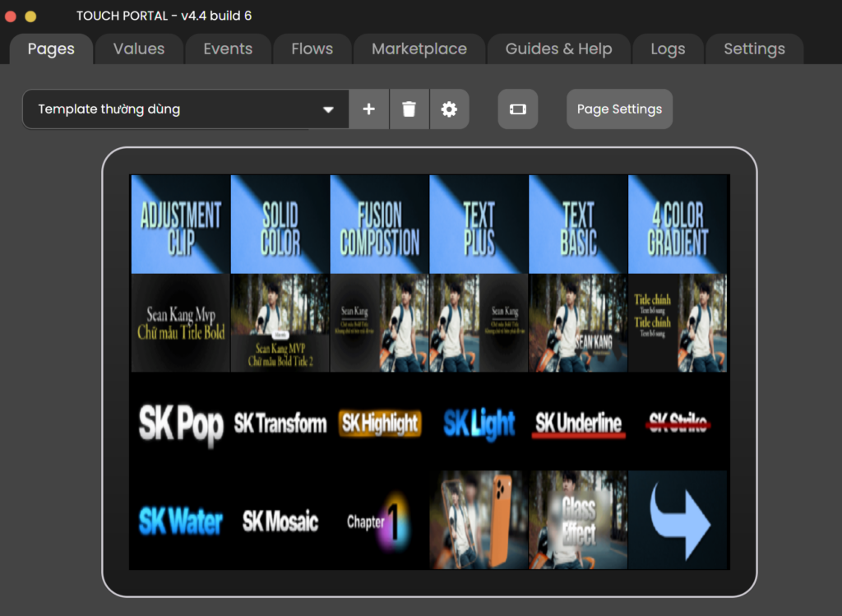842x616 pixels.
Task: Open the Events tab
Action: [228, 49]
